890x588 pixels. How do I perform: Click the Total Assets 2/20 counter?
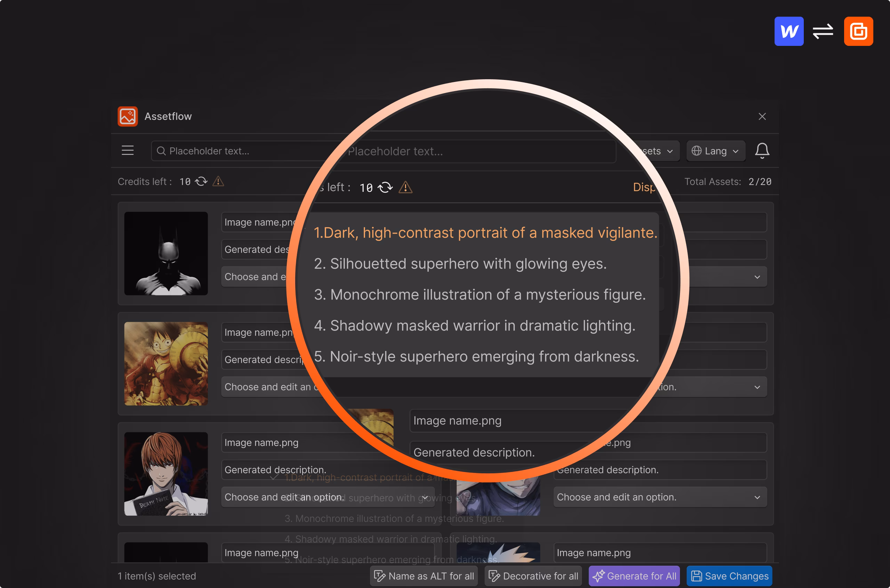click(x=728, y=181)
